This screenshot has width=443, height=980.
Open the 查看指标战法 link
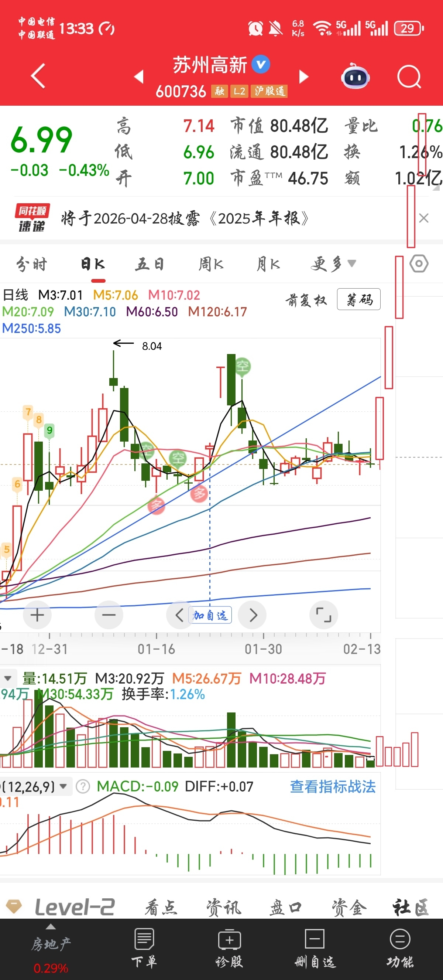coord(333,786)
